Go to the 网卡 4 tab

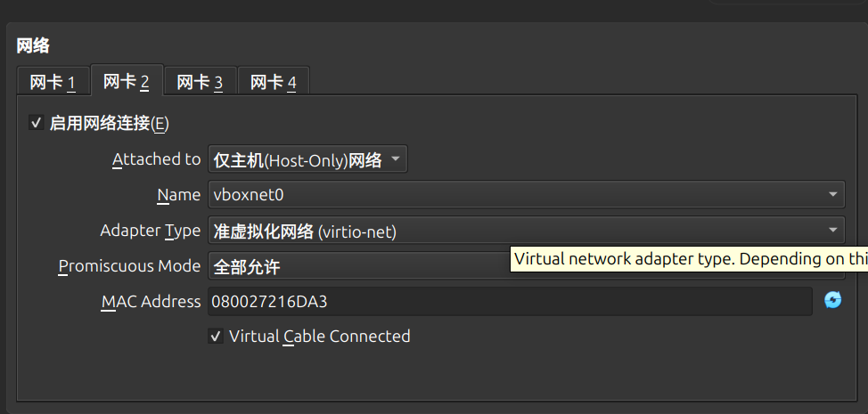[x=273, y=83]
